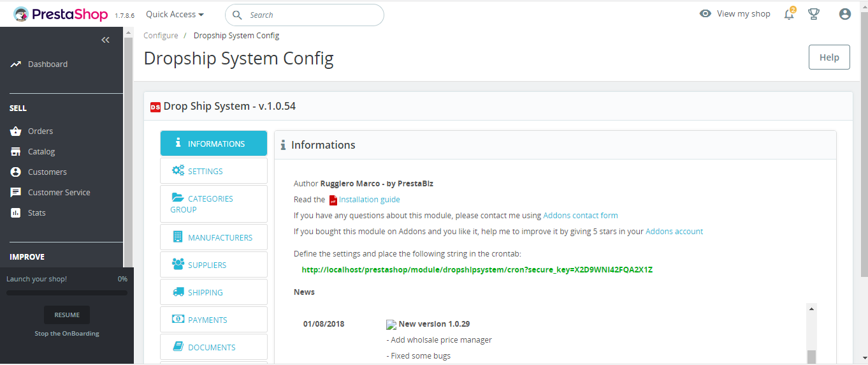
Task: Click the Customers person icon
Action: coord(16,172)
